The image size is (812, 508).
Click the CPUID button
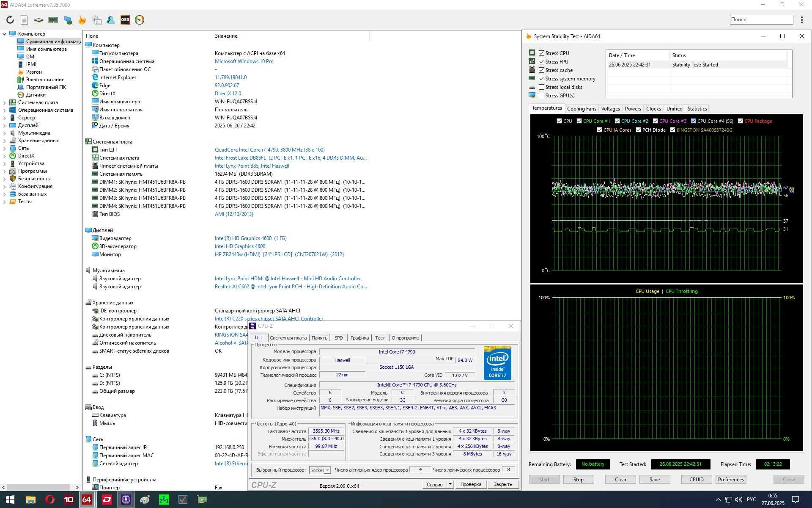click(x=697, y=480)
